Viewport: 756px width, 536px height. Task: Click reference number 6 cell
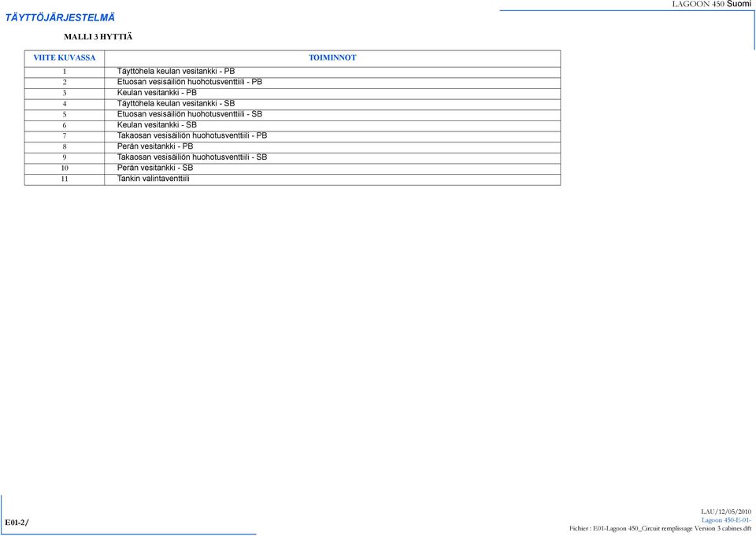65,125
